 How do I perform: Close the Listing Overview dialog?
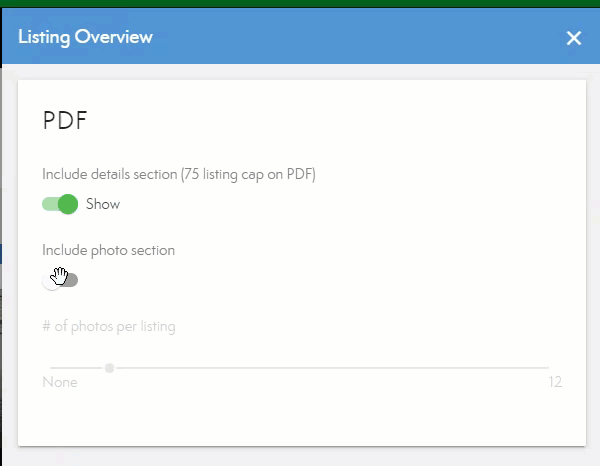click(574, 38)
